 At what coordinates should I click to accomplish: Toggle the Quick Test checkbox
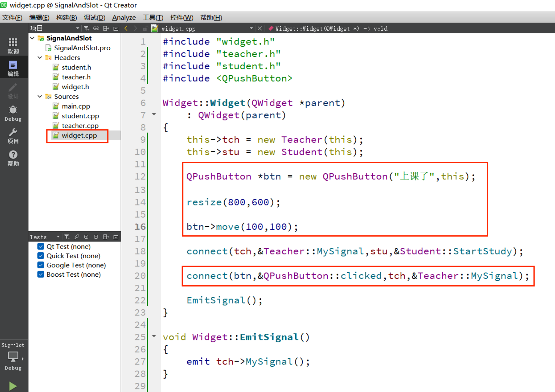click(41, 256)
